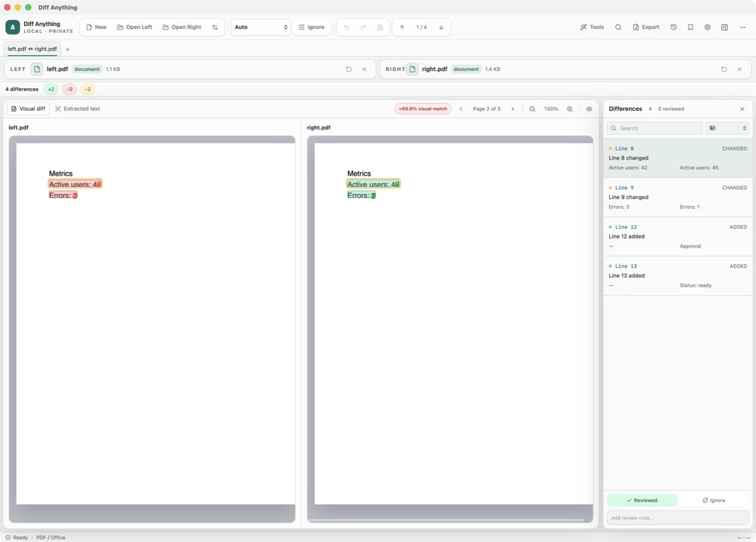Remove the left.pdf file
The image size is (756, 542).
click(365, 69)
